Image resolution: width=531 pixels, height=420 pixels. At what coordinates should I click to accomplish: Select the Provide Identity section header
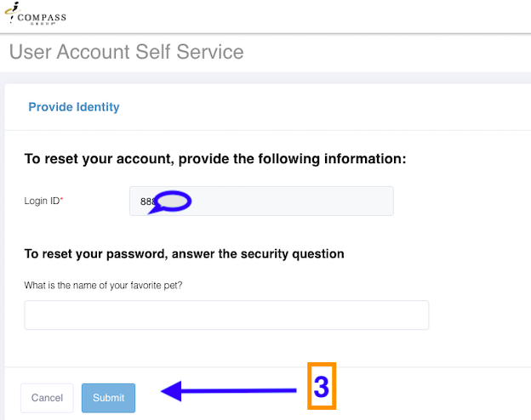pyautogui.click(x=74, y=107)
